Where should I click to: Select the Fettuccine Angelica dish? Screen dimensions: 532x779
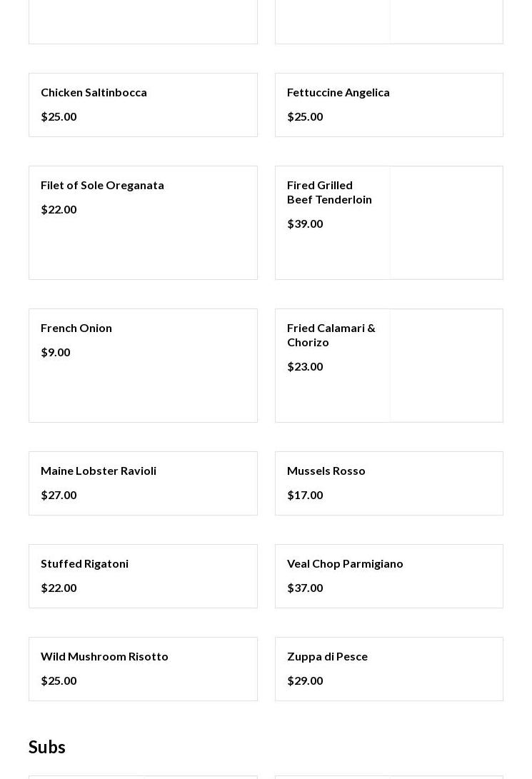pos(338,92)
